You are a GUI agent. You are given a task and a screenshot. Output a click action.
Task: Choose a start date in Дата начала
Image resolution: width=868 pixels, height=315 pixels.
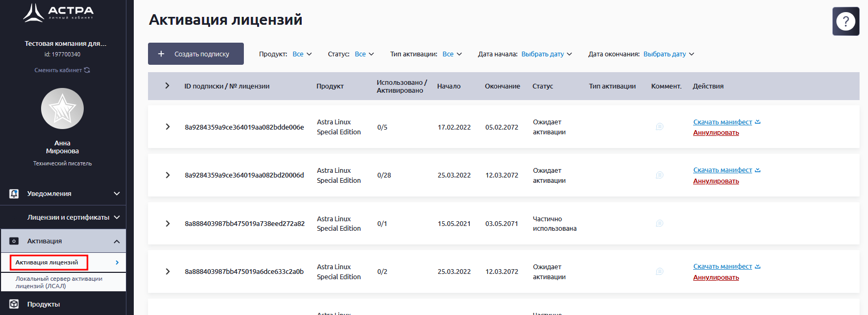[x=546, y=54]
